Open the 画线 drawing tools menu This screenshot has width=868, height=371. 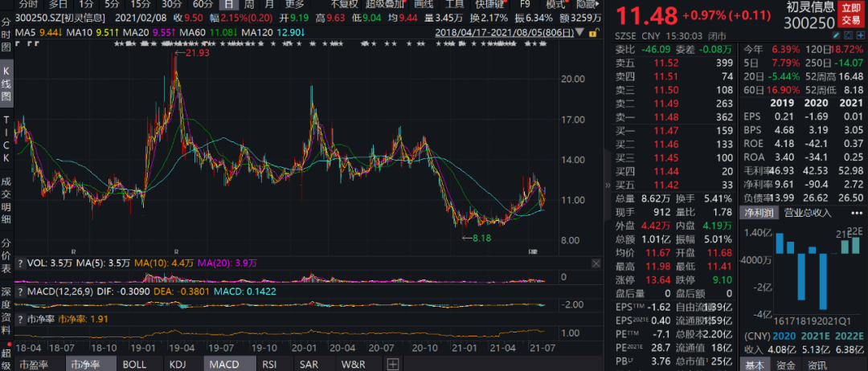click(x=424, y=5)
